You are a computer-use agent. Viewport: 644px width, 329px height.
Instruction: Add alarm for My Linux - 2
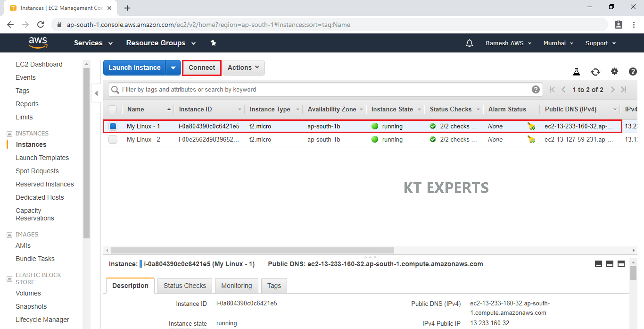pos(531,139)
